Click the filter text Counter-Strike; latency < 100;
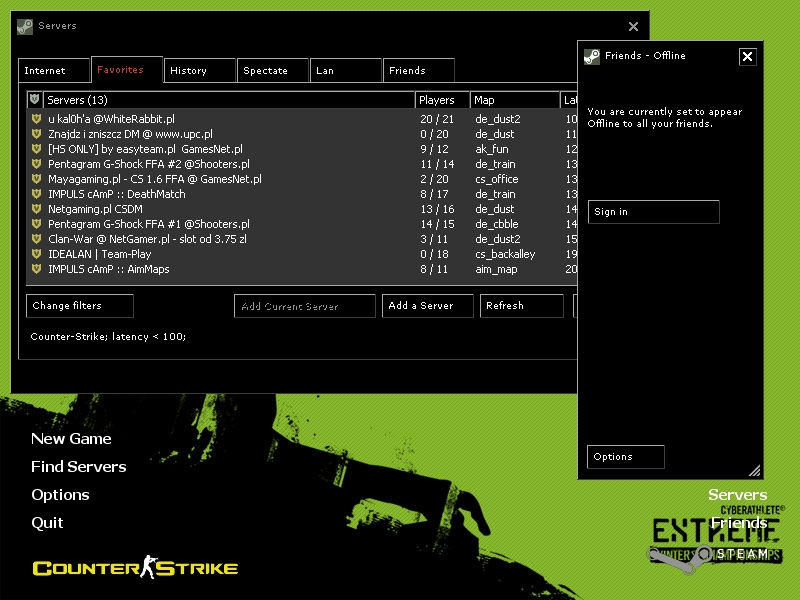This screenshot has height=600, width=800. 108,337
